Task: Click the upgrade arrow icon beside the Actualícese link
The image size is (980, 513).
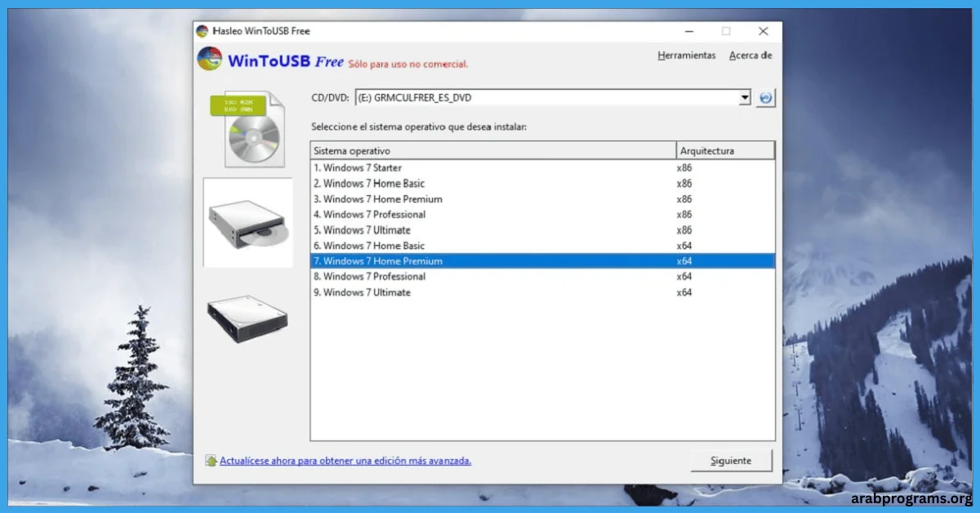Action: click(x=212, y=461)
